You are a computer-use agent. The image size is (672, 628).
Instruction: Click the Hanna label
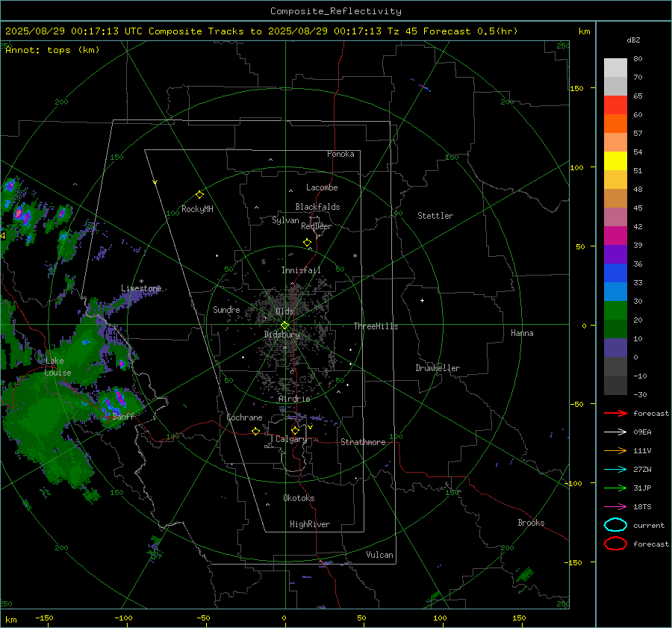(522, 333)
